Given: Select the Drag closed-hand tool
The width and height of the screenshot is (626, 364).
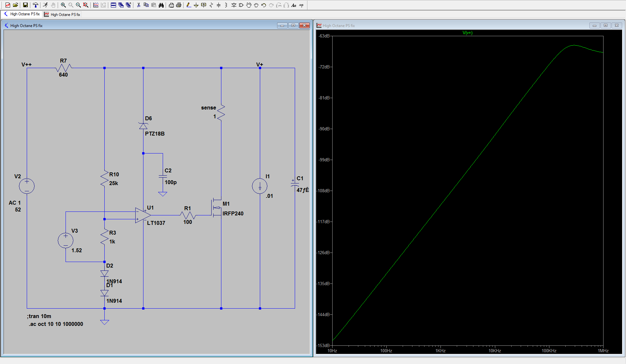Looking at the screenshot, I should pyautogui.click(x=256, y=5).
